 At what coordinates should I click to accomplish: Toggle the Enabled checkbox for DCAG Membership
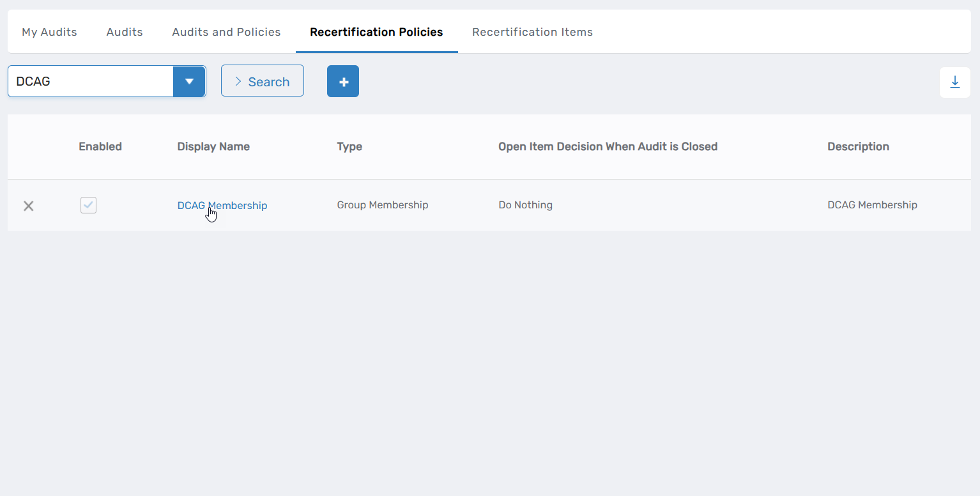pyautogui.click(x=88, y=205)
